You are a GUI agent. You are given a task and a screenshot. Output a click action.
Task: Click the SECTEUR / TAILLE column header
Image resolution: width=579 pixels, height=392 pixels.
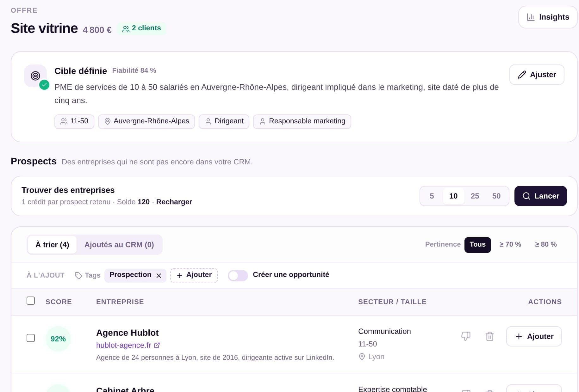point(392,302)
